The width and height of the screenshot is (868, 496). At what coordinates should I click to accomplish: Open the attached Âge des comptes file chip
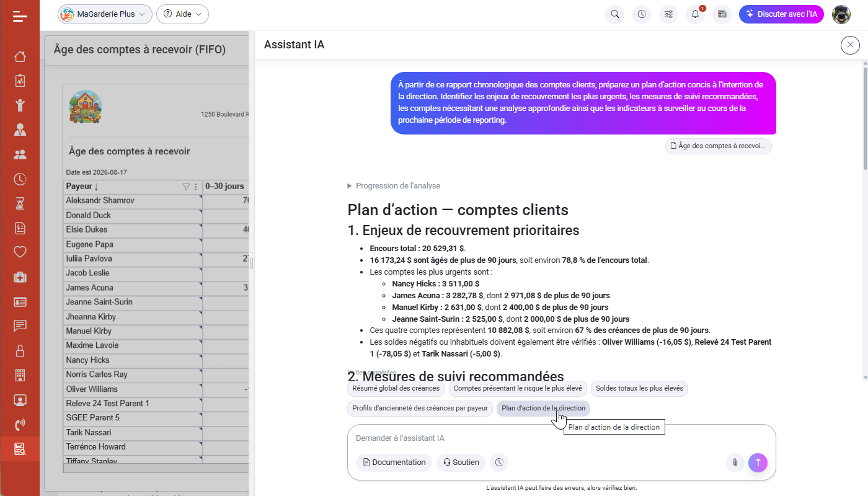tap(719, 146)
